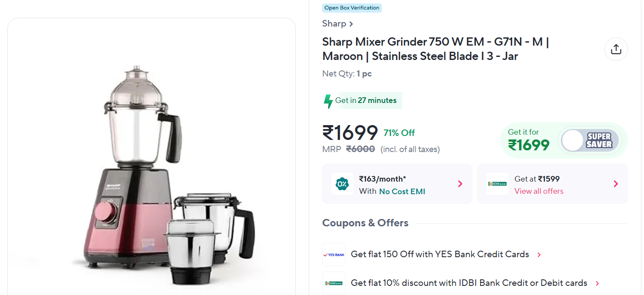
Task: Click the YES Bank coupon logo
Action: (334, 255)
